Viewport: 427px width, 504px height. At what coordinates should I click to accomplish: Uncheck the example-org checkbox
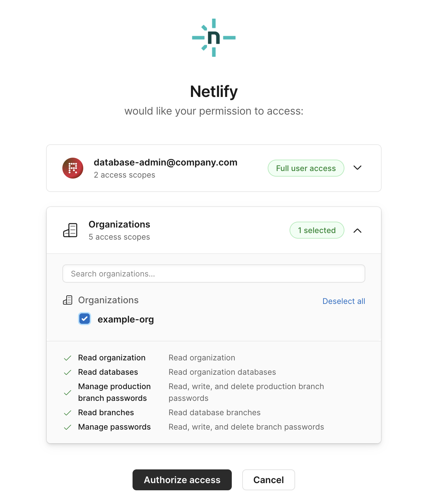click(85, 319)
